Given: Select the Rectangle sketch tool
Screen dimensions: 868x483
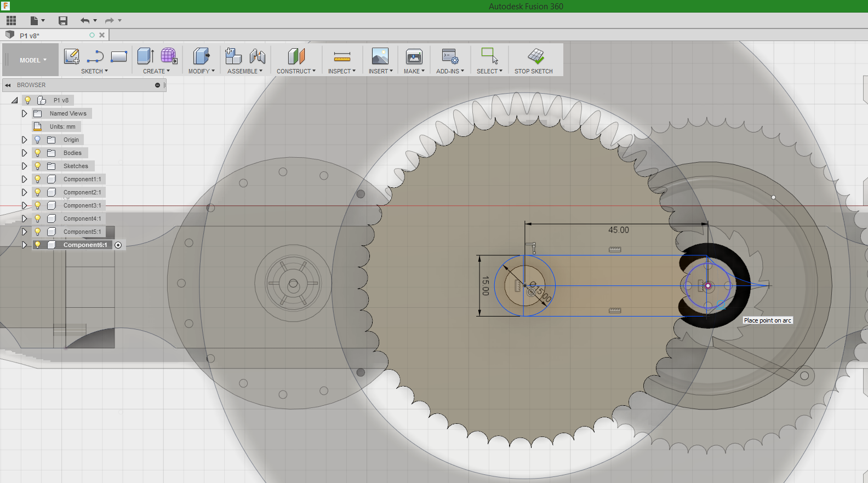Looking at the screenshot, I should pyautogui.click(x=119, y=56).
